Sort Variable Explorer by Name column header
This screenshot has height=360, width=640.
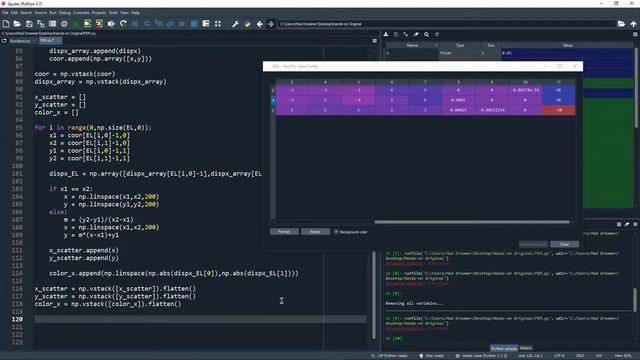click(412, 45)
